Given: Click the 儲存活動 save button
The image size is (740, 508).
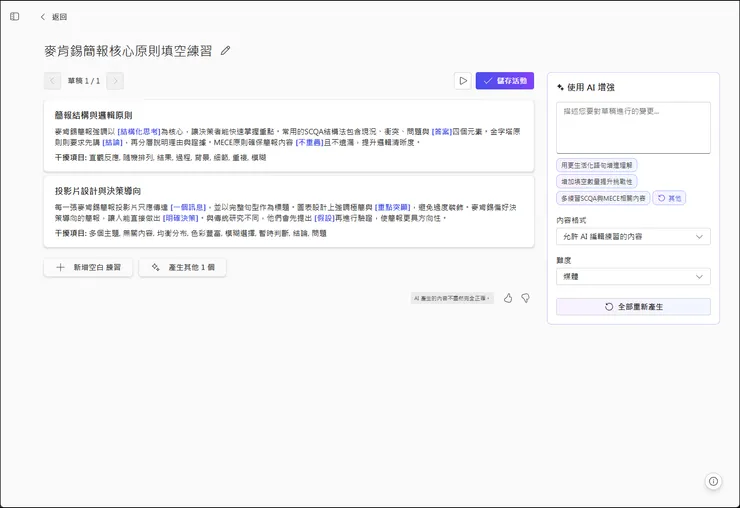Looking at the screenshot, I should (x=505, y=81).
